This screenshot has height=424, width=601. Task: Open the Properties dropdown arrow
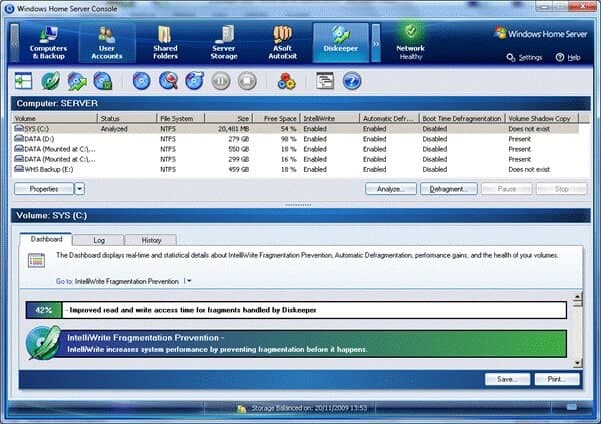80,188
